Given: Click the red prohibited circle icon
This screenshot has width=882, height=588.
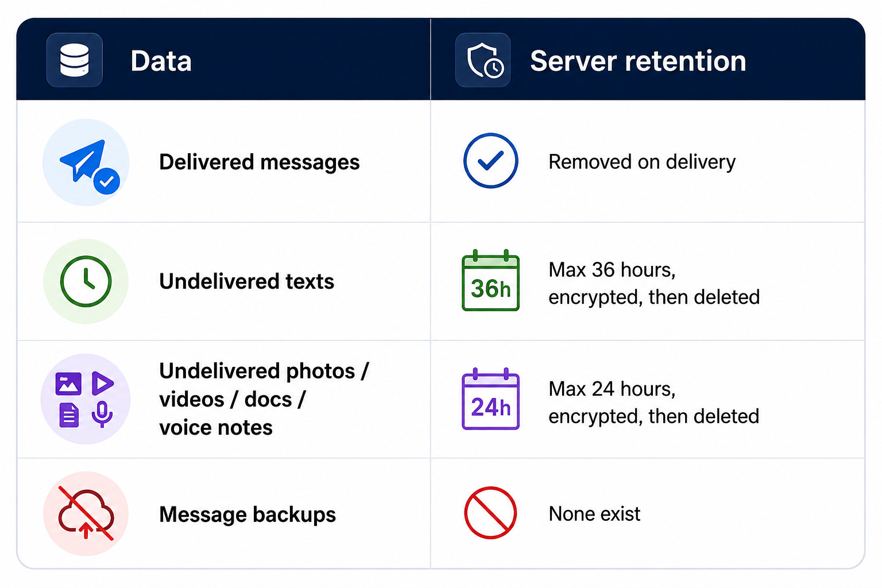Looking at the screenshot, I should coord(490,513).
